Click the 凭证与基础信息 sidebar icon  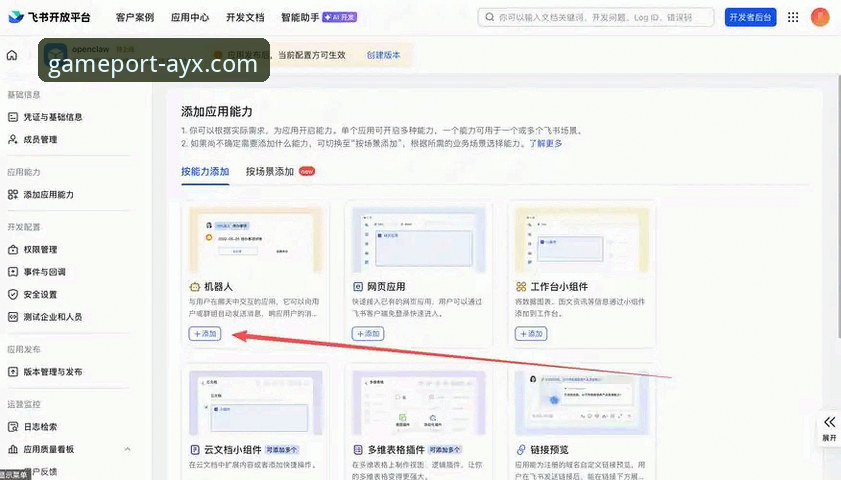pyautogui.click(x=13, y=117)
